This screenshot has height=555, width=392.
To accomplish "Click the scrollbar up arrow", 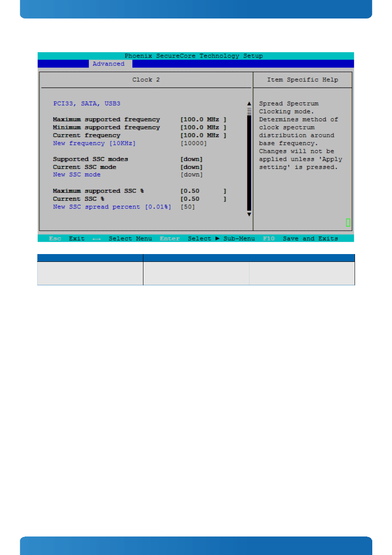I will (x=249, y=104).
